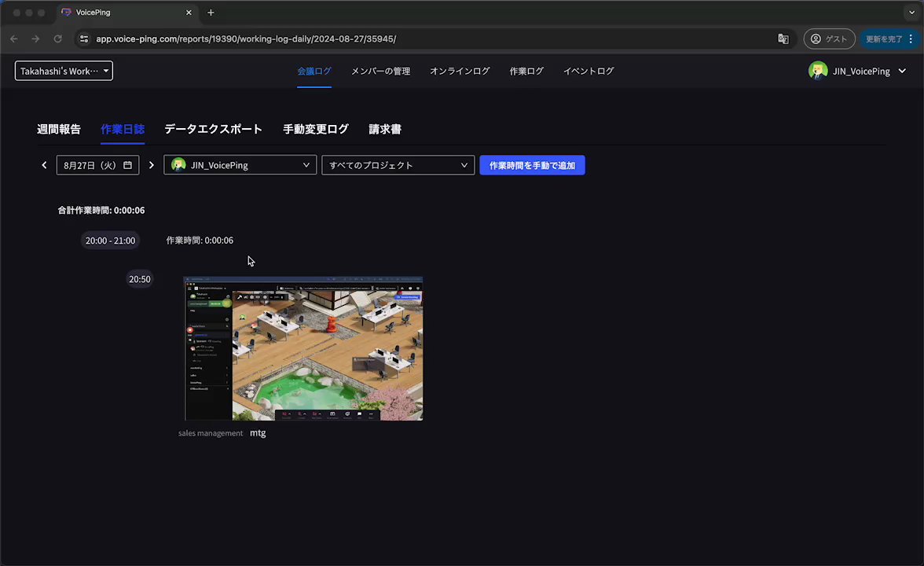The image size is (924, 566).
Task: Click the translate page icon
Action: tap(783, 39)
